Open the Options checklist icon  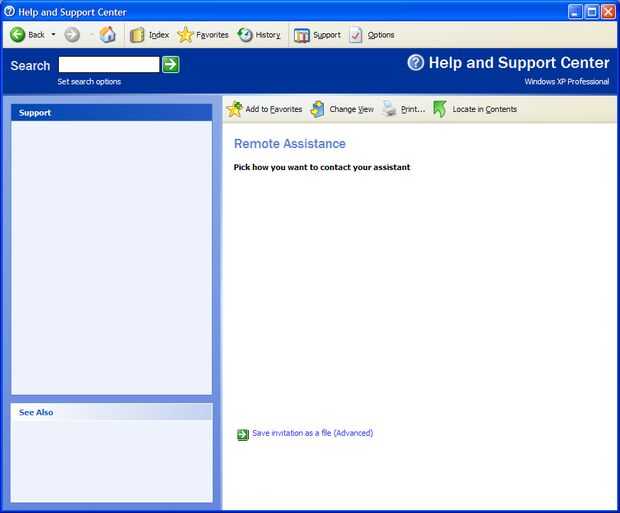click(x=356, y=35)
